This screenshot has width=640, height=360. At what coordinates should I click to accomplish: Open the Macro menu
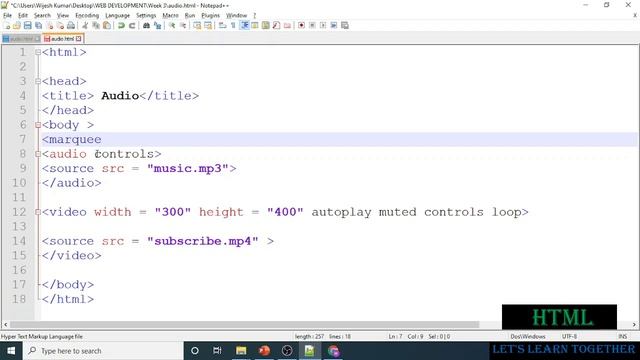pos(170,15)
